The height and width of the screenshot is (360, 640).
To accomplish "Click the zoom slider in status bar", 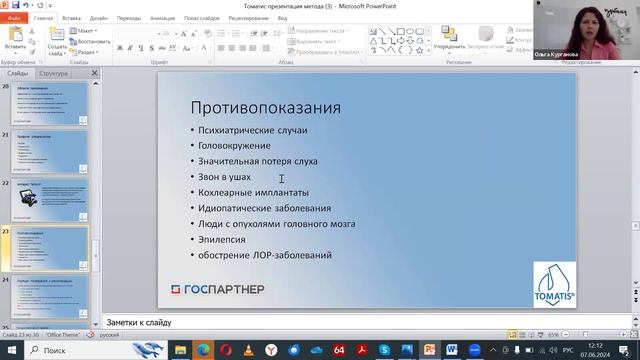I will pos(586,335).
